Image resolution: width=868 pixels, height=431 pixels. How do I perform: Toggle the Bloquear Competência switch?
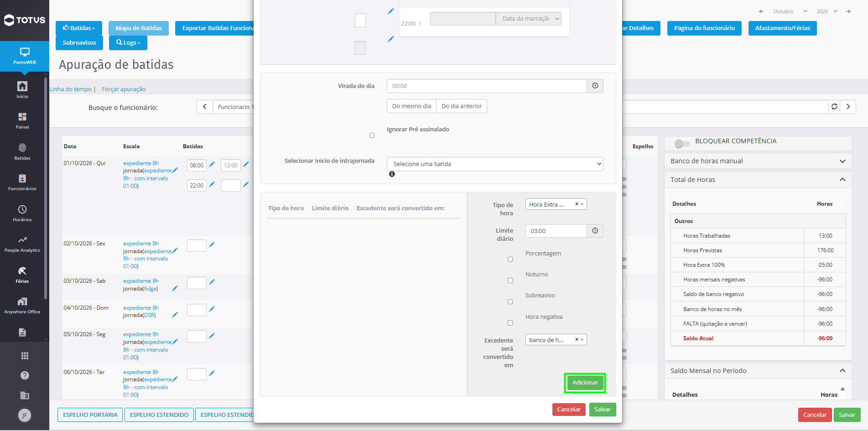coord(682,144)
